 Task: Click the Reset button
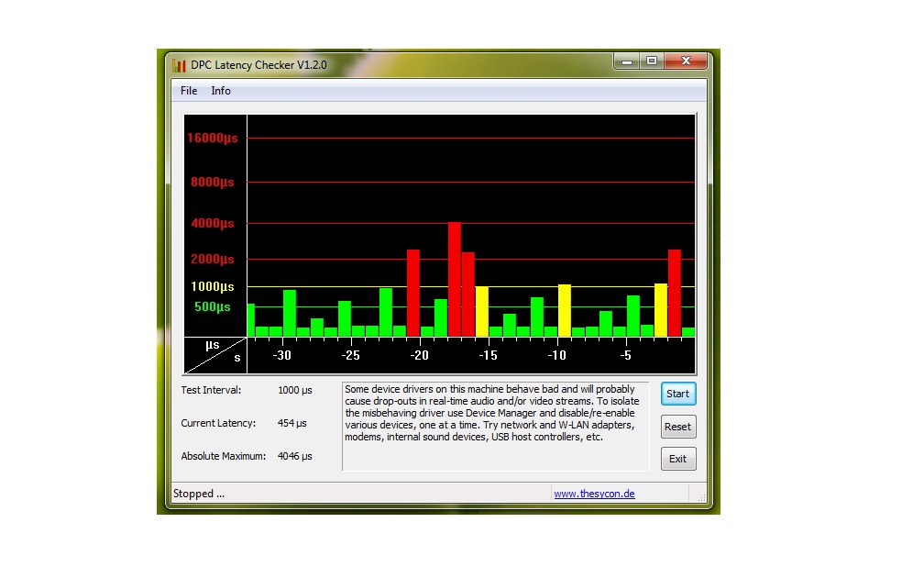pyautogui.click(x=677, y=427)
